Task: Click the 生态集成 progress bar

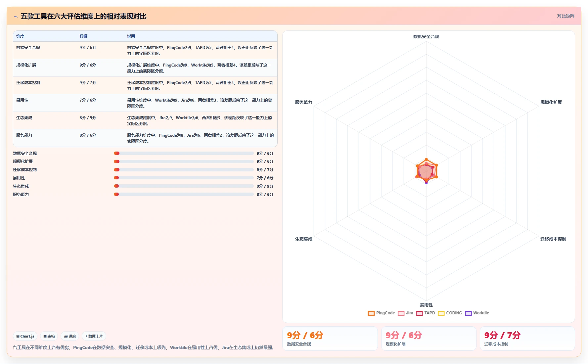Action: 184,186
